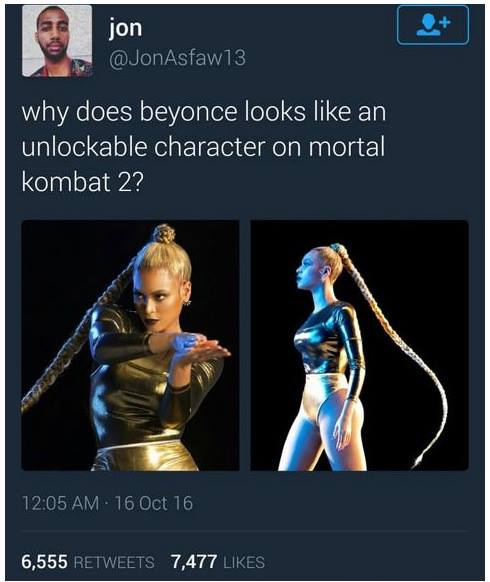Open jon's profile avatar photo
This screenshot has height=582, width=490.
tap(57, 41)
